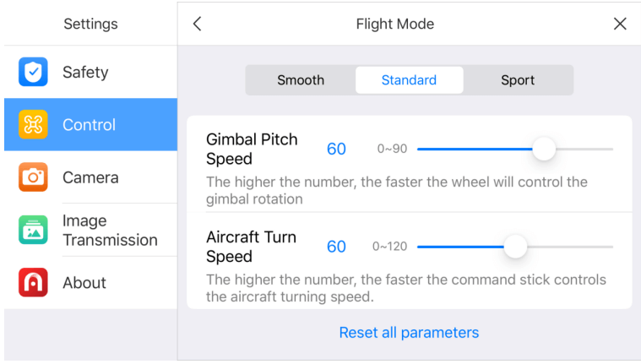Click the Safety shield icon

tap(33, 72)
